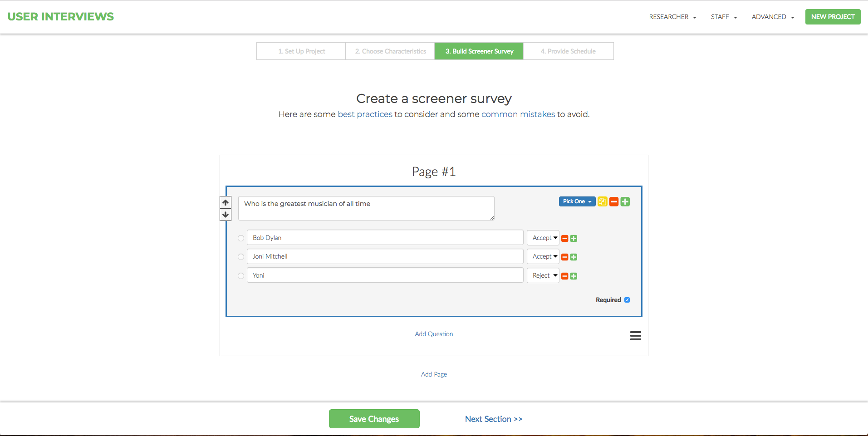This screenshot has height=436, width=868.
Task: Select the Bob Dylan radio button
Action: coord(240,238)
